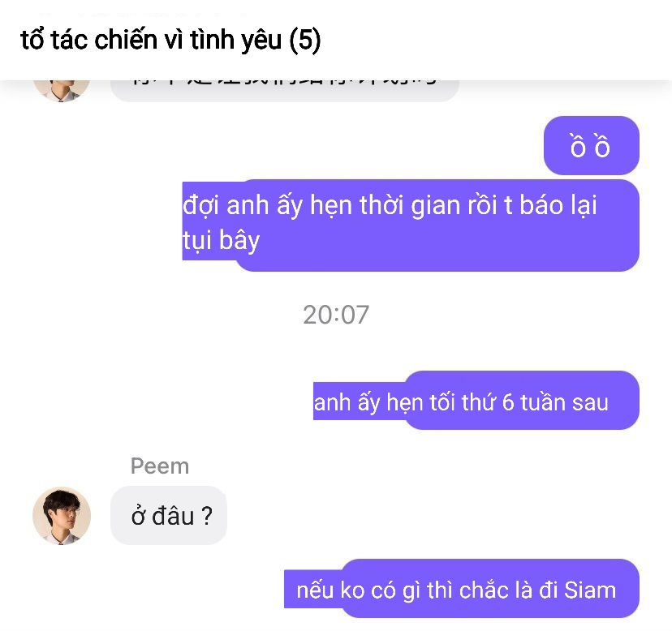Tap the cut-off gray message under the header
The image size is (672, 631).
click(285, 91)
